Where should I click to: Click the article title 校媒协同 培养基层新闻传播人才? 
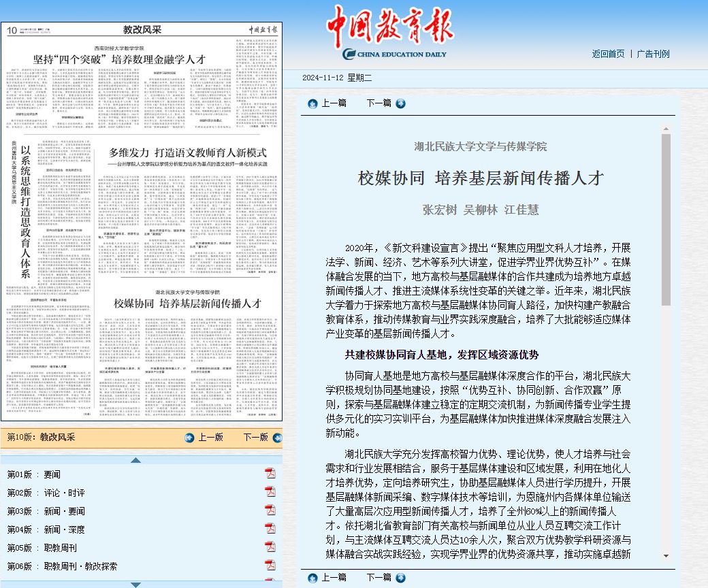(481, 178)
